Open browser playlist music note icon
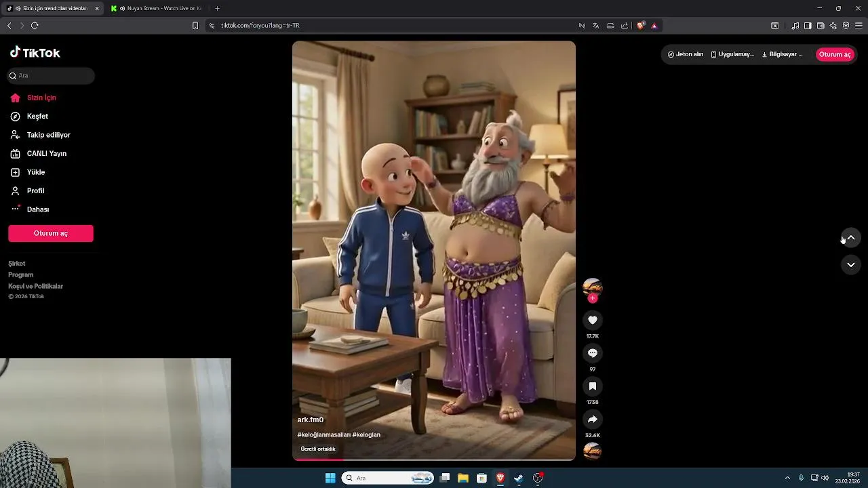Image resolution: width=868 pixels, height=488 pixels. 795,26
